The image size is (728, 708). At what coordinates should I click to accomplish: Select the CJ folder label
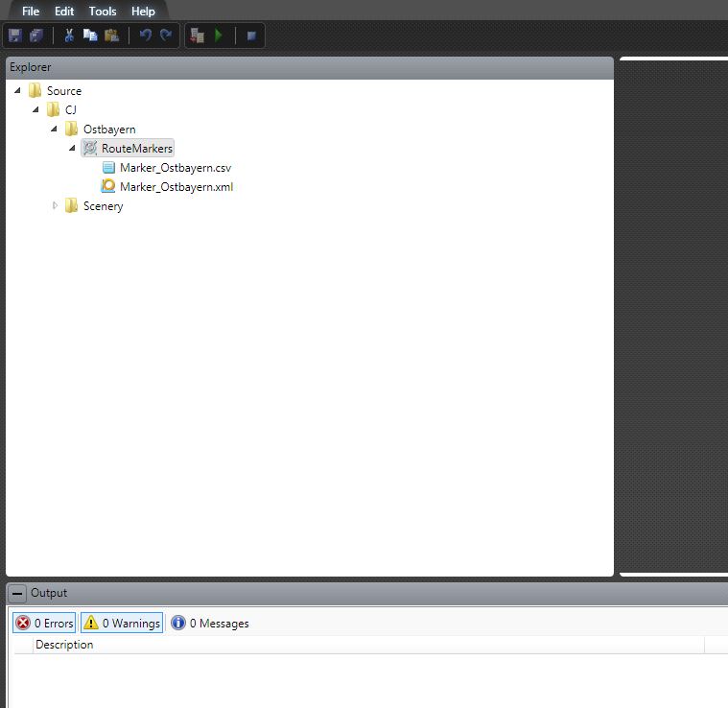[x=71, y=110]
